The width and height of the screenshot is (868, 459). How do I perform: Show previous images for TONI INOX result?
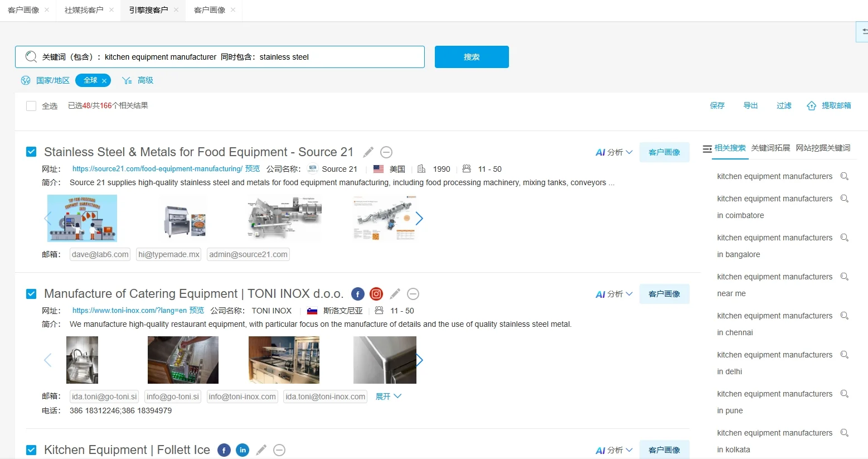pos(47,360)
